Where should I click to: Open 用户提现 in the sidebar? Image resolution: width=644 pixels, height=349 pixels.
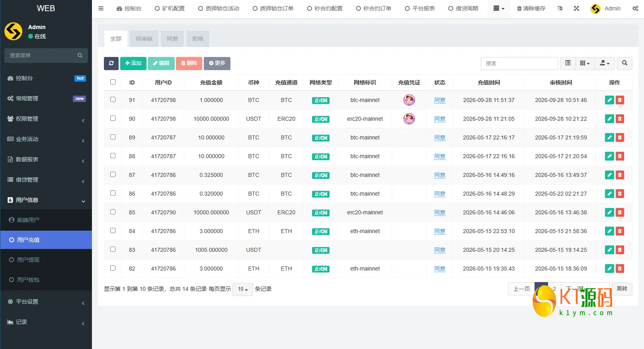[46, 260]
